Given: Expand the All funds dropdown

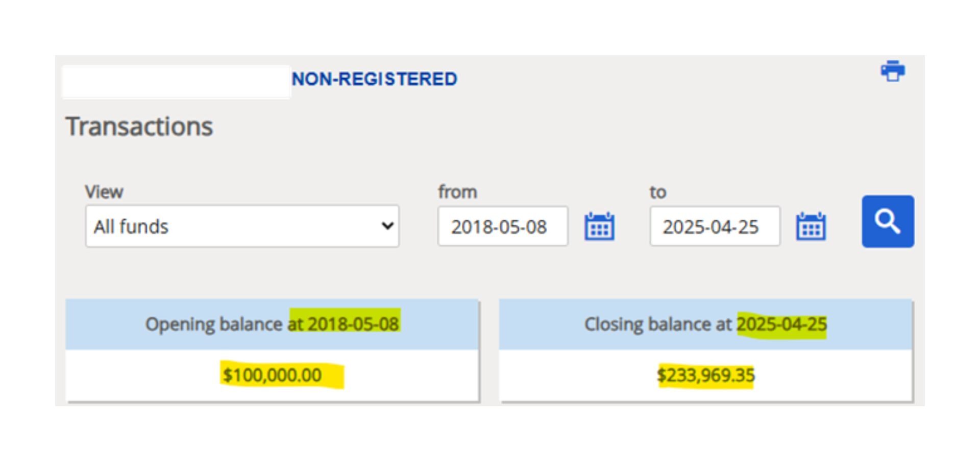Looking at the screenshot, I should click(x=242, y=226).
